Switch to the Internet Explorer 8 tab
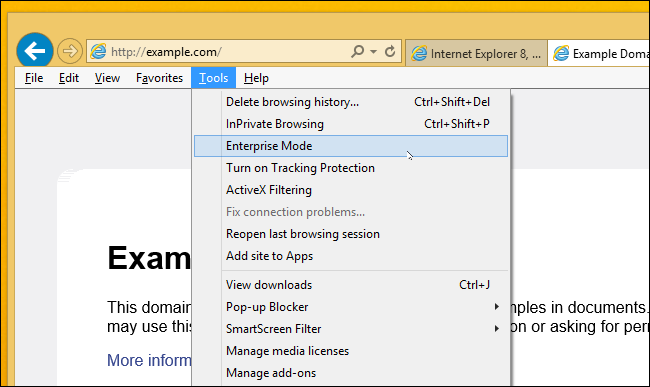650x387 pixels. (x=476, y=53)
